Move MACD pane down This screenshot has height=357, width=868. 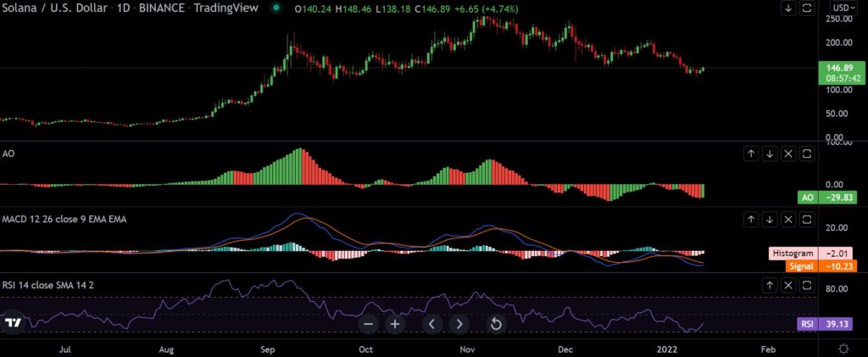pyautogui.click(x=770, y=220)
